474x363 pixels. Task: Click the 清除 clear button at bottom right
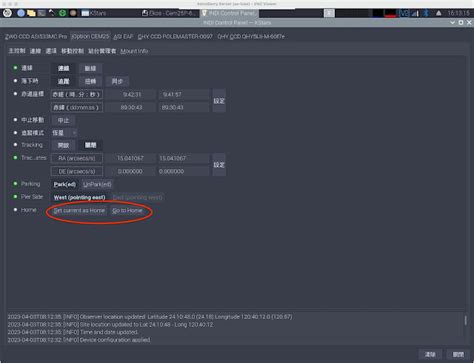(430, 354)
